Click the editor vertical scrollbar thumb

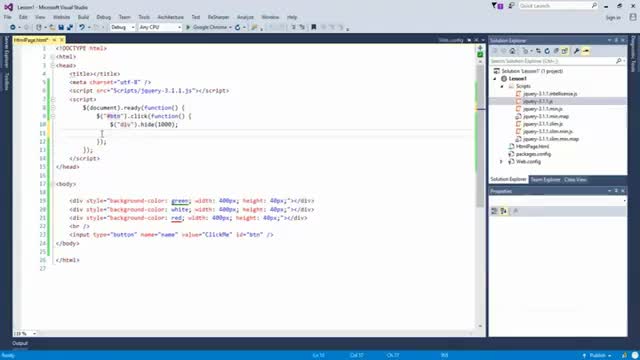tap(480, 135)
